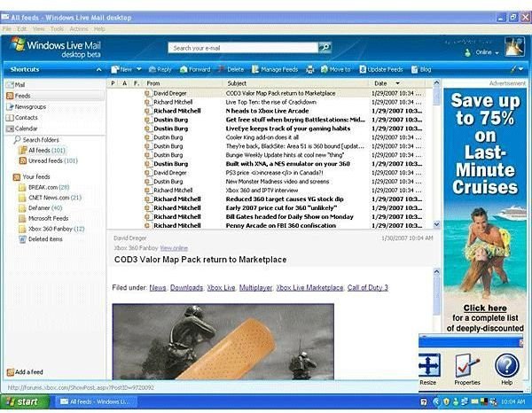The width and height of the screenshot is (532, 413).
Task: Open the View menu
Action: point(39,29)
